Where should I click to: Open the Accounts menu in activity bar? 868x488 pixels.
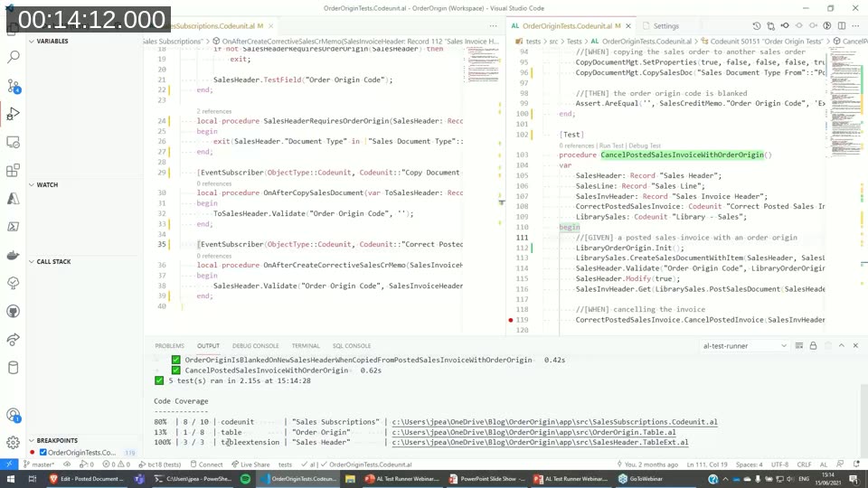14,415
